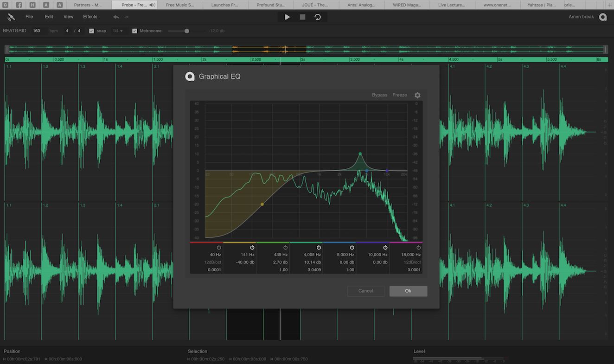Open the View menu
The image size is (614, 364).
(68, 16)
